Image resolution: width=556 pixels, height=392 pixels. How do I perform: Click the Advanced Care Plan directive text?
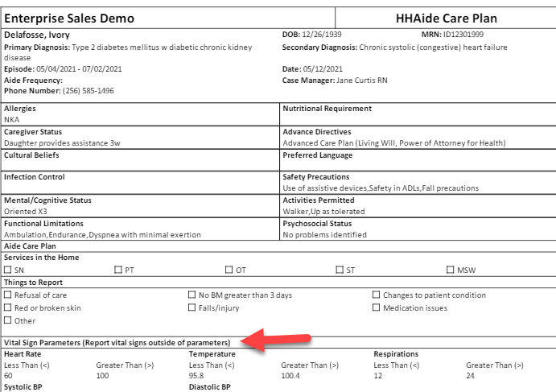pyautogui.click(x=394, y=143)
